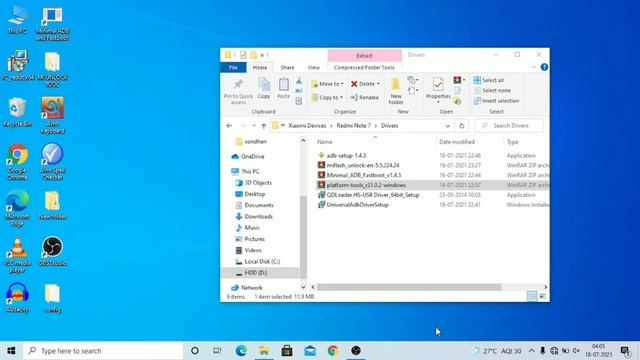
Task: Switch to the View tab
Action: point(313,67)
